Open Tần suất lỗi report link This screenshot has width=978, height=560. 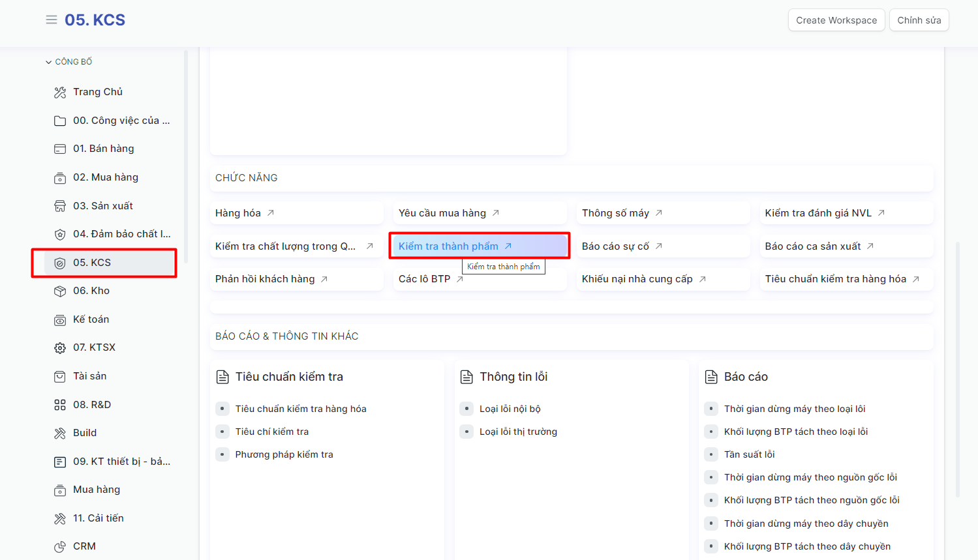(x=749, y=454)
